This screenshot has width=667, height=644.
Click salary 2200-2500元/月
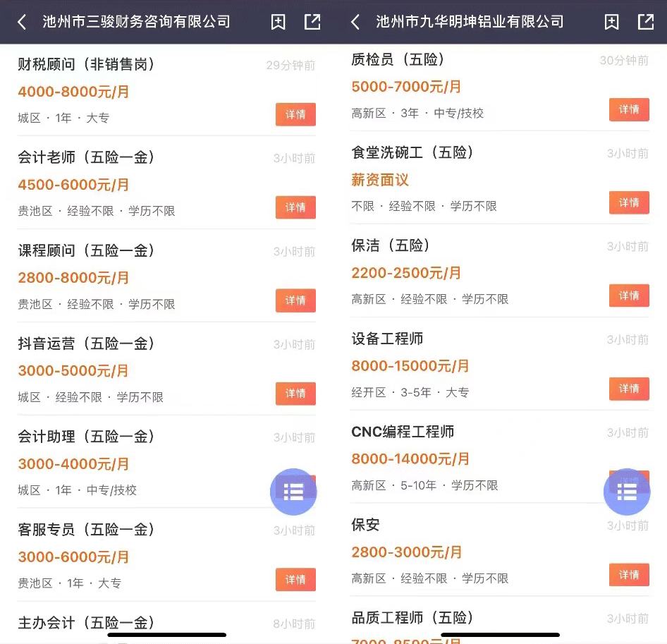[x=407, y=273]
